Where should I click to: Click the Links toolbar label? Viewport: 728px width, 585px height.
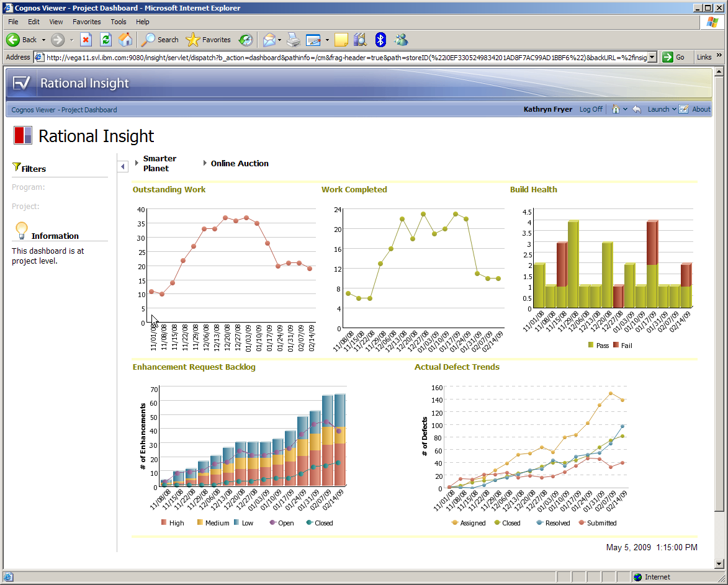(704, 57)
